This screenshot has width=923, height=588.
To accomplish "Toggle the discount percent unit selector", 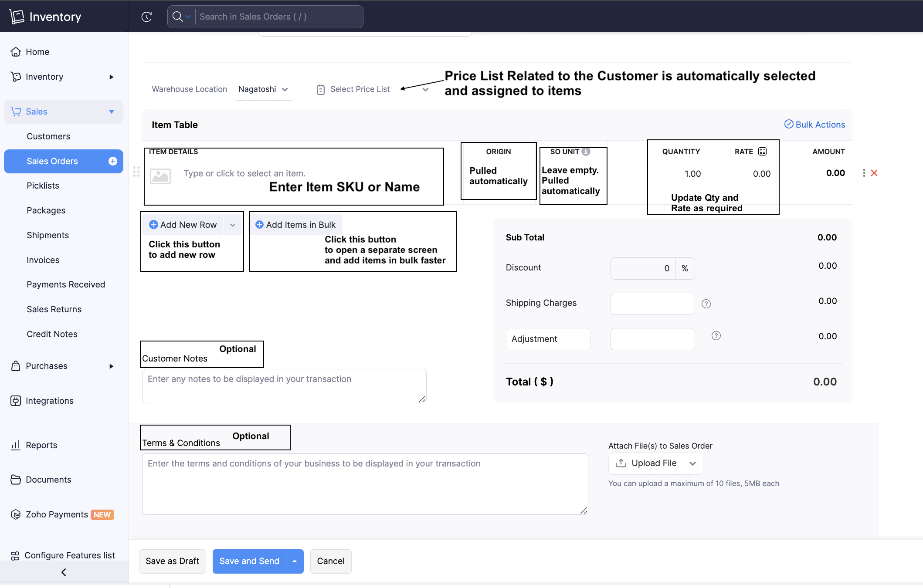I will coord(685,268).
